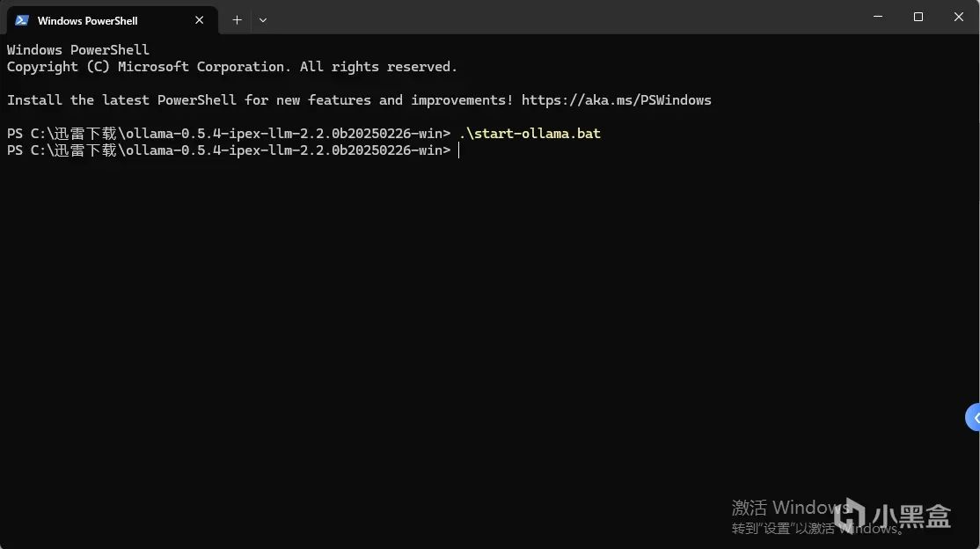Viewport: 980px width, 549px height.
Task: Open the aka.ms/PSWindows link
Action: click(x=616, y=100)
